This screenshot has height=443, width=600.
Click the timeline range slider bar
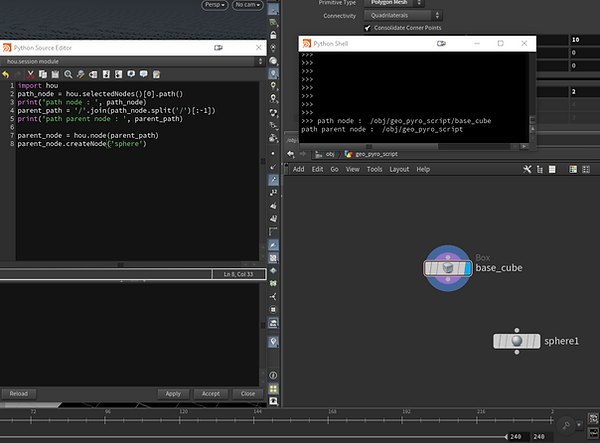coord(253,436)
